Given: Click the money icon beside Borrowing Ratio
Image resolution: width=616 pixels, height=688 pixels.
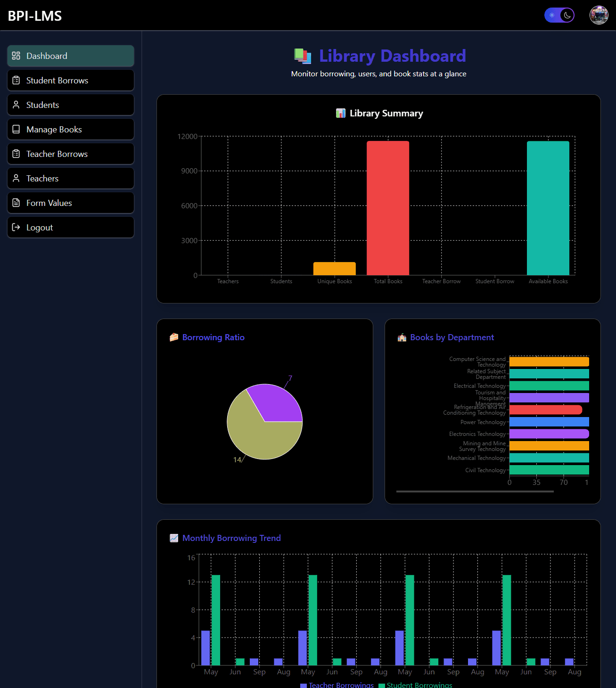Looking at the screenshot, I should 173,337.
